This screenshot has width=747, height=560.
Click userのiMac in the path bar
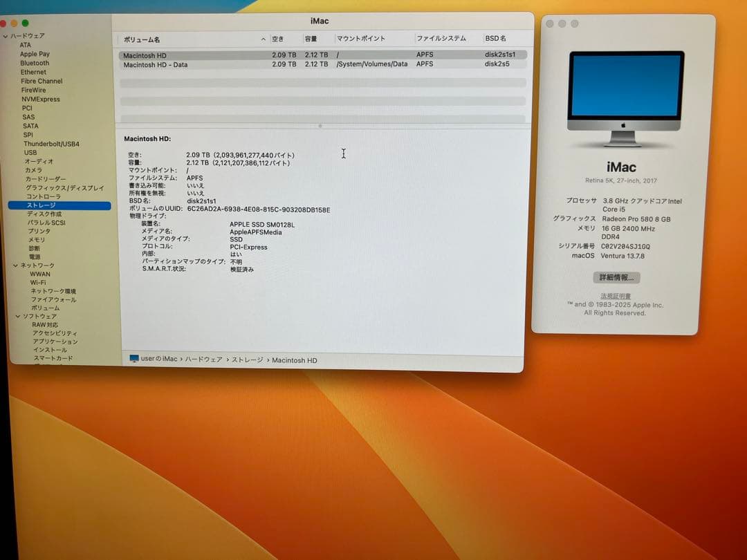159,359
